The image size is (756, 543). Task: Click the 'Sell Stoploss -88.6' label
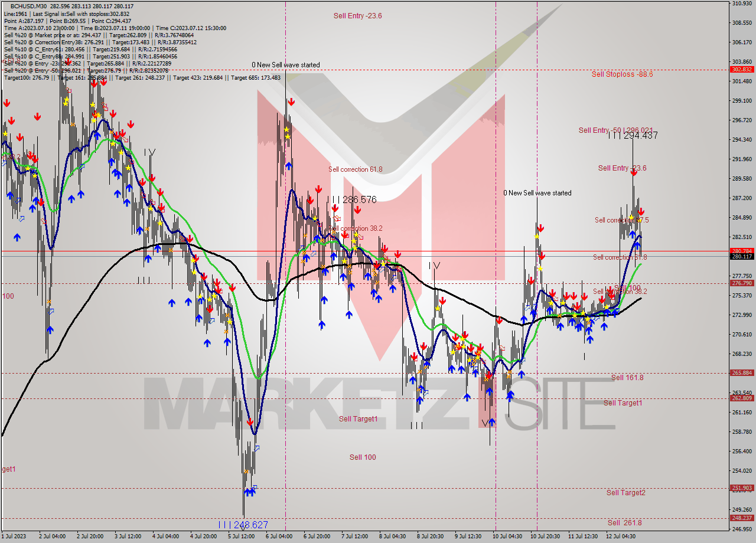tap(622, 74)
